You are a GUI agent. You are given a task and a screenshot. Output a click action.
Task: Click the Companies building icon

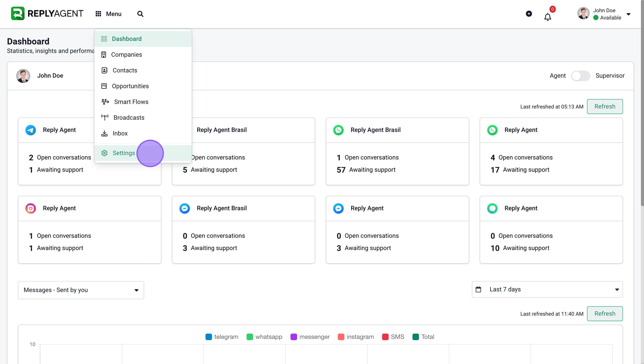pos(104,54)
